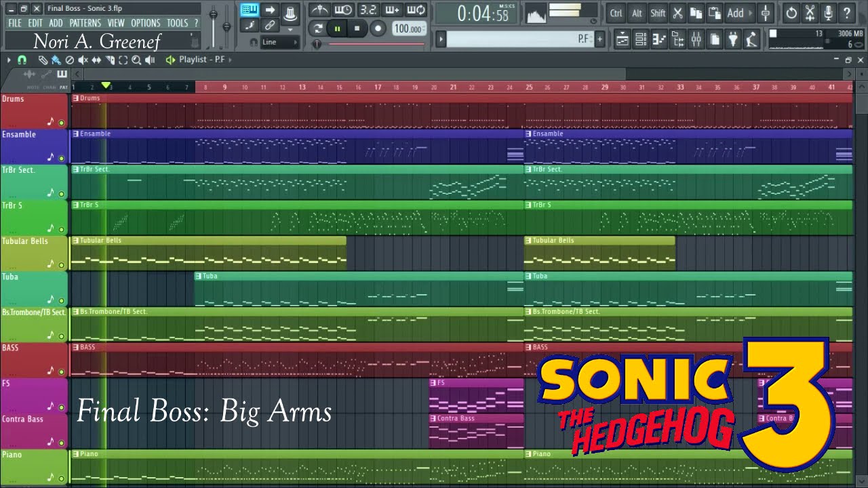Open the VIEW menu

[116, 23]
